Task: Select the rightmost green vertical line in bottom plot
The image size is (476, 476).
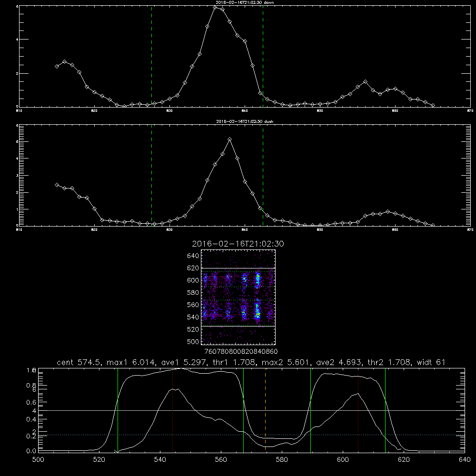Action: [385, 410]
